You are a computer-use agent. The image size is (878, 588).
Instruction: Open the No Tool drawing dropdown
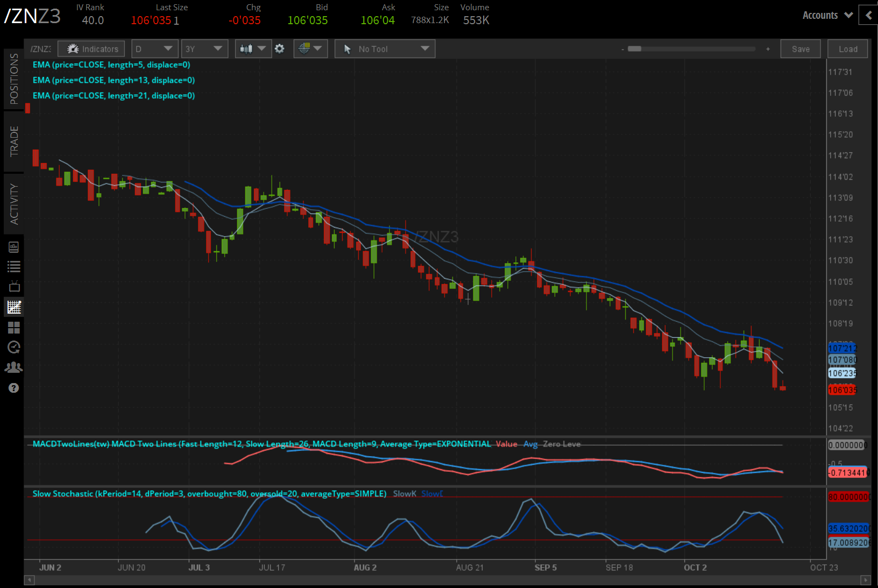point(385,49)
